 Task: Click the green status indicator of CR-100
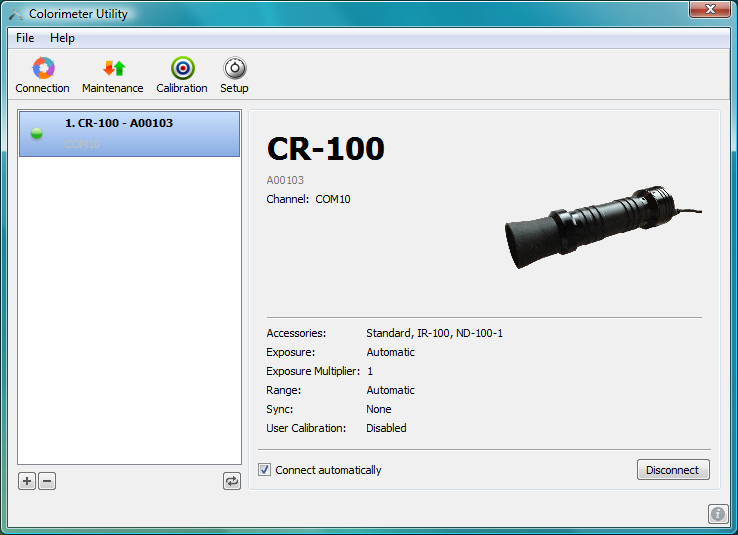pos(37,134)
